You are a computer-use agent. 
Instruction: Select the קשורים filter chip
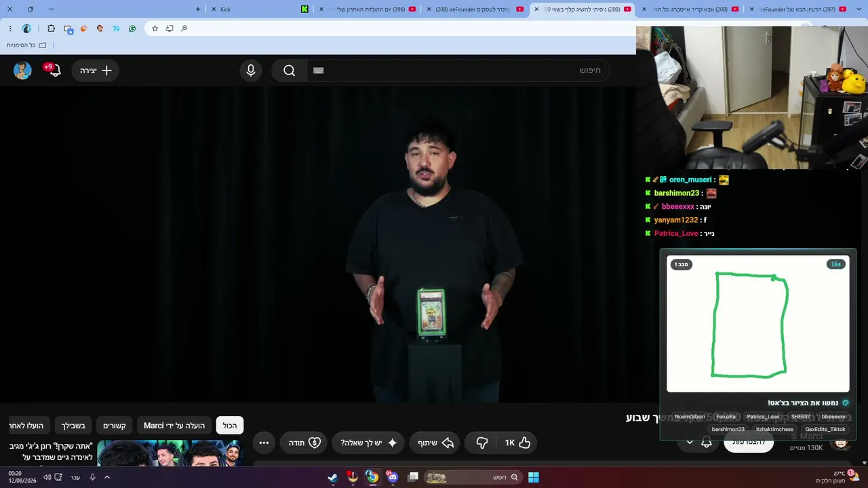115,426
